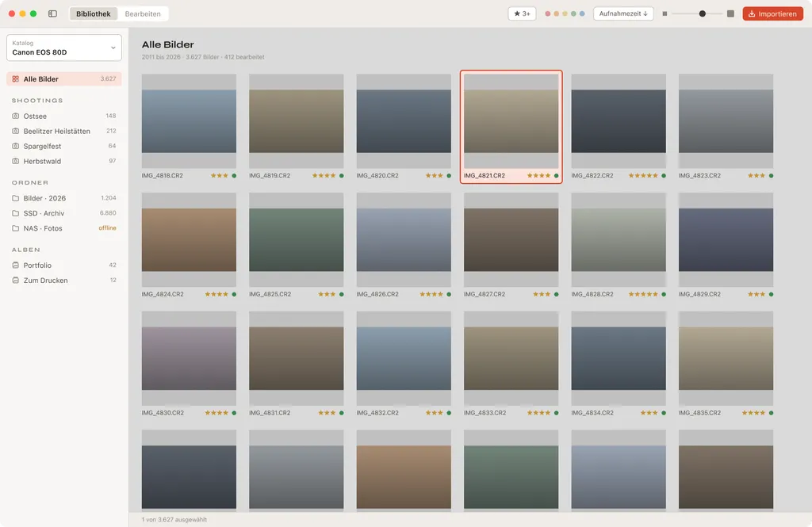Click the star rating of IMG_4828.CR2
The height and width of the screenshot is (527, 812).
pyautogui.click(x=643, y=294)
